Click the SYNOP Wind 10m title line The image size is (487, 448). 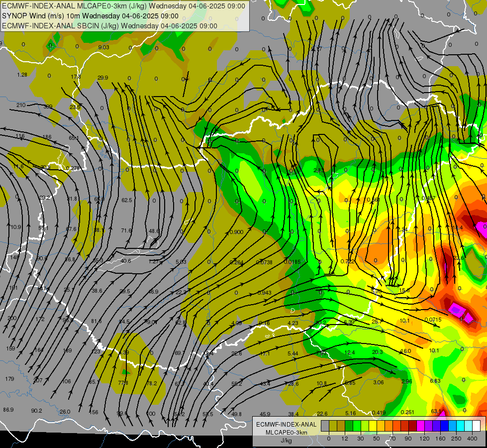(x=90, y=16)
